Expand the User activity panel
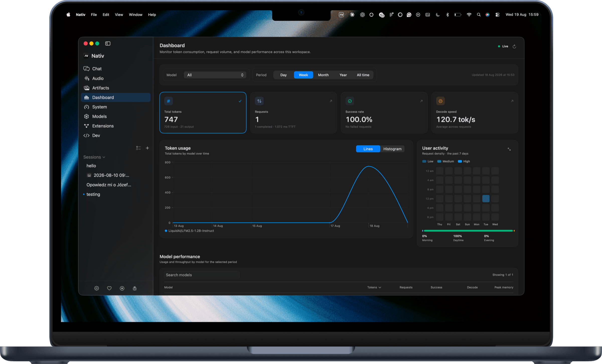Image resolution: width=602 pixels, height=364 pixels. (509, 149)
